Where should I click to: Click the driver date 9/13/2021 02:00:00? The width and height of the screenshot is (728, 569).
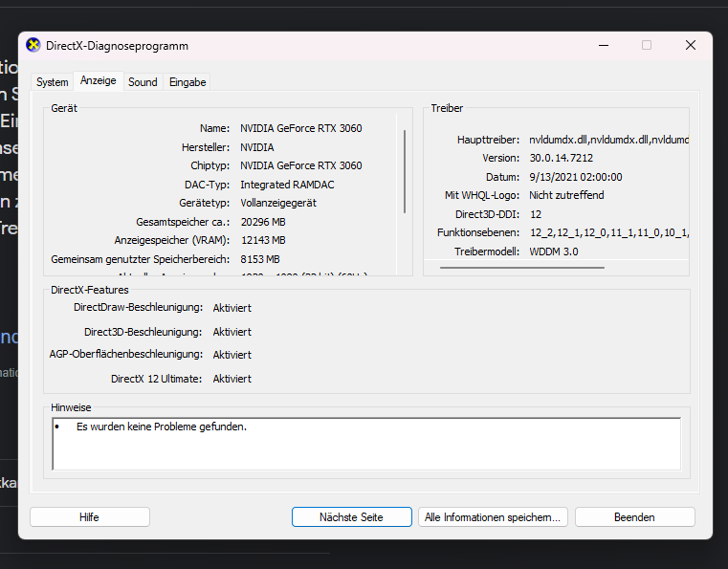click(575, 177)
